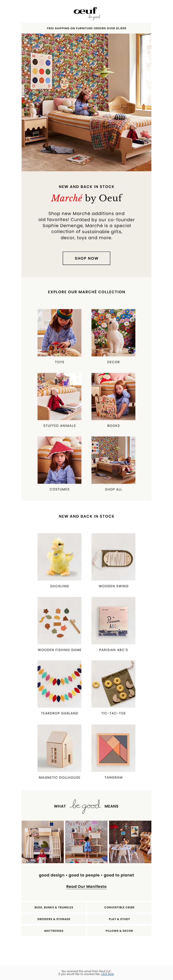View the Teardrop Garland product
Screen dimensions: 173x980
click(59, 684)
